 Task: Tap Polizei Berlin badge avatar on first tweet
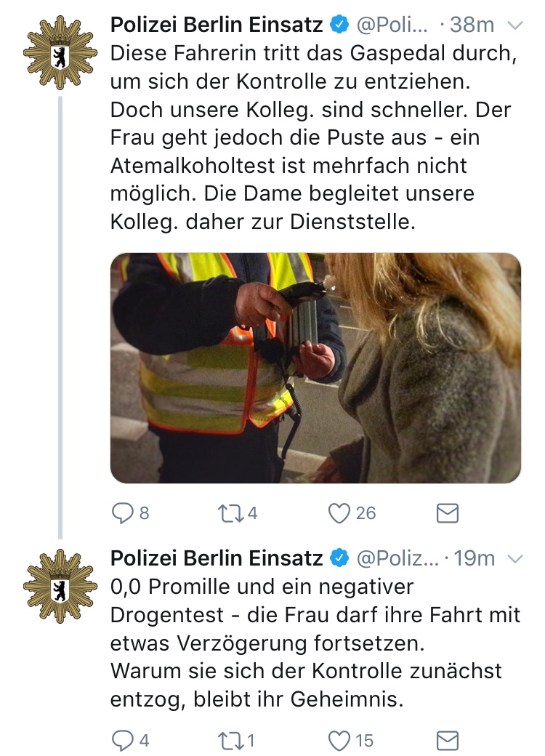60,50
